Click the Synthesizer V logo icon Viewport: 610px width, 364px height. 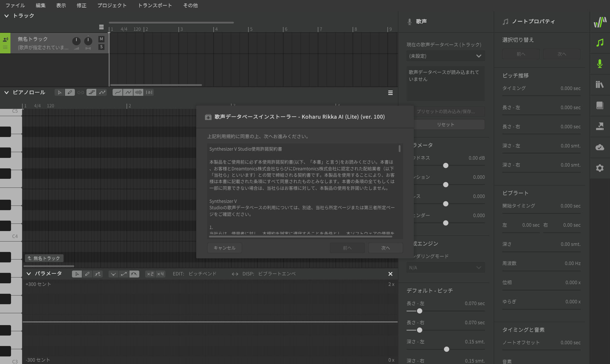(x=600, y=22)
